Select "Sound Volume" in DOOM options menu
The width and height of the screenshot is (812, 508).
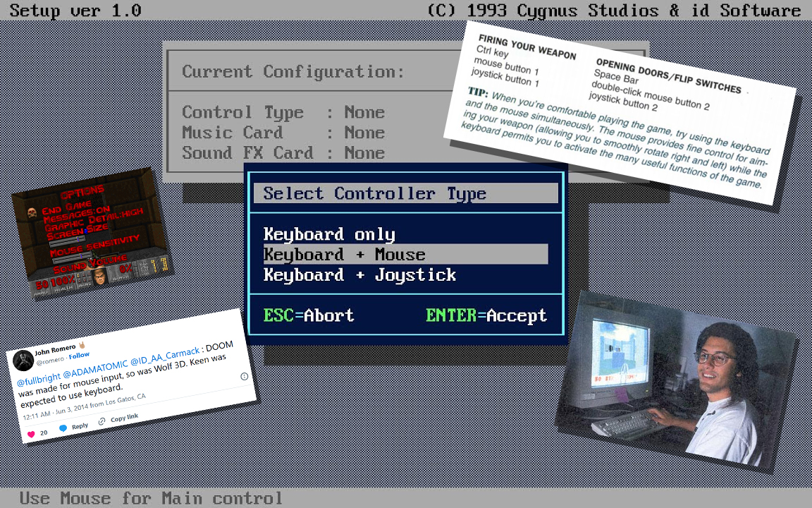(x=90, y=265)
